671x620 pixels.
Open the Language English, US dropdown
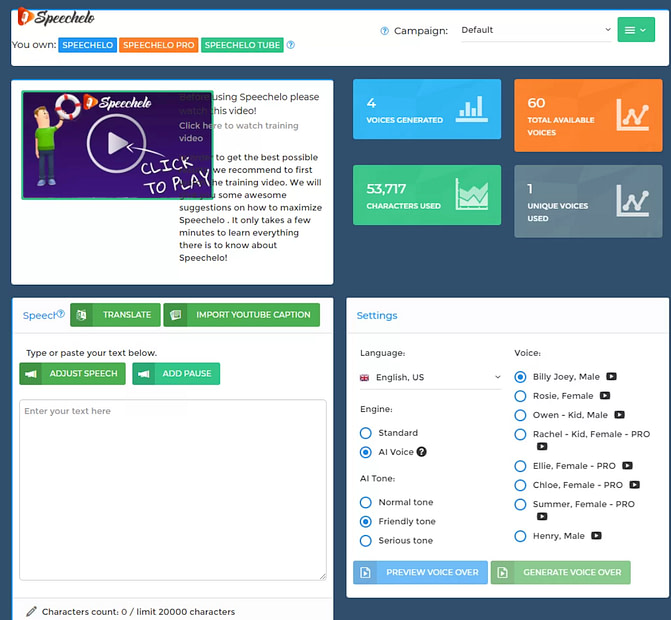[x=430, y=377]
